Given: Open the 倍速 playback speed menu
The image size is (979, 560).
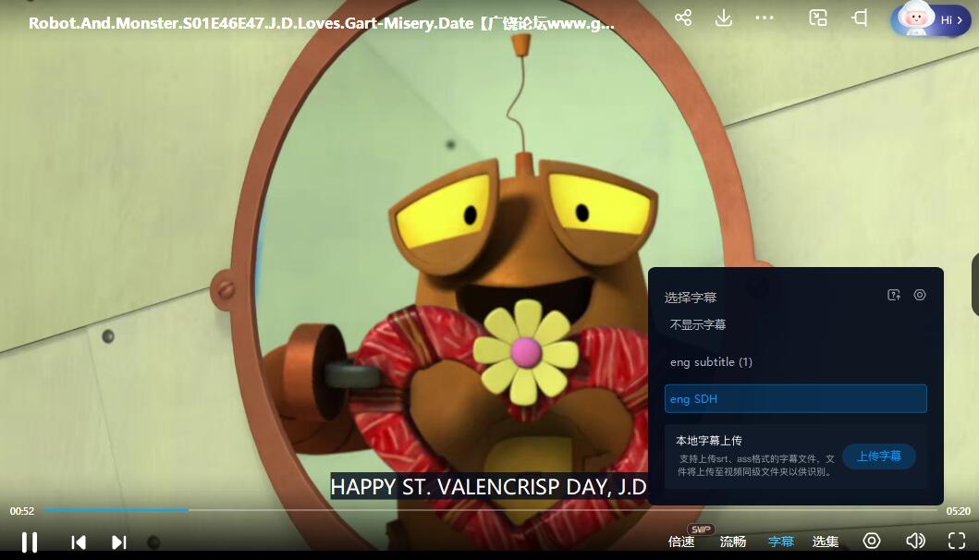Looking at the screenshot, I should [681, 542].
